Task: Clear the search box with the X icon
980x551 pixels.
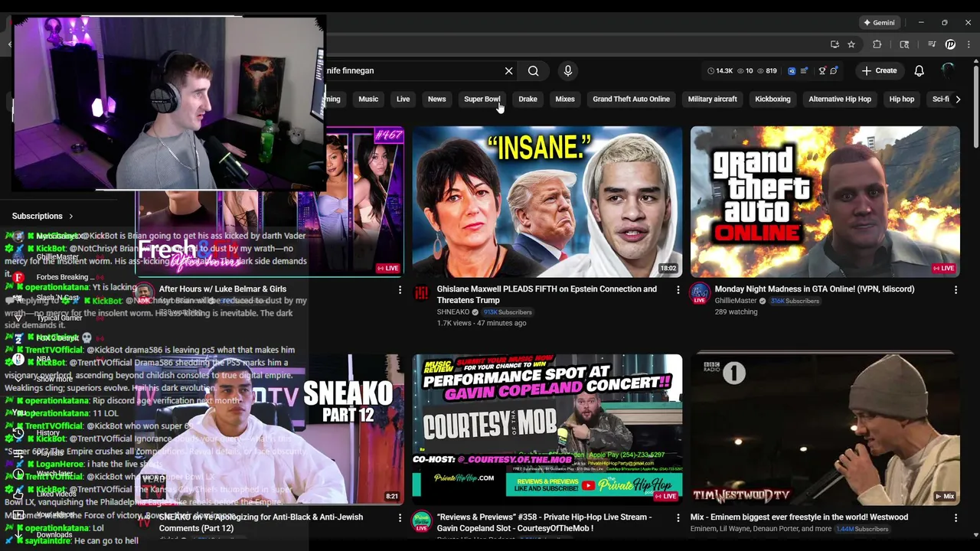Action: [x=508, y=71]
